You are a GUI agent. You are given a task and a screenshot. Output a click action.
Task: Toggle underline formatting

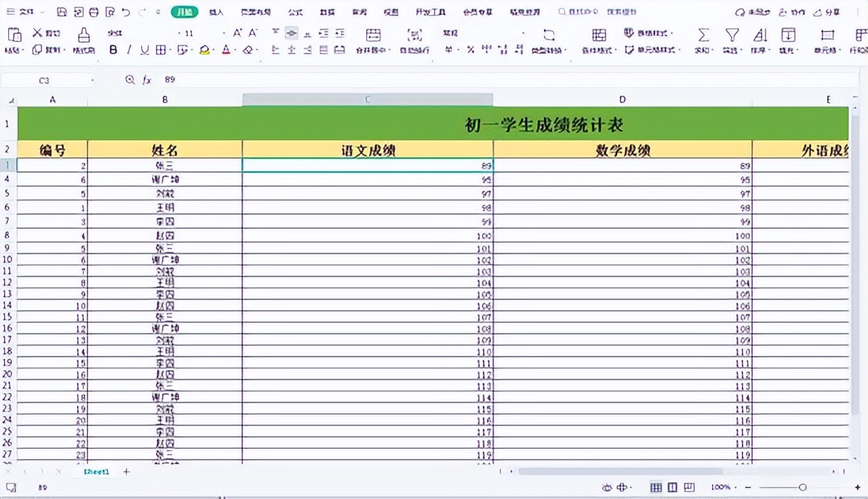click(144, 49)
